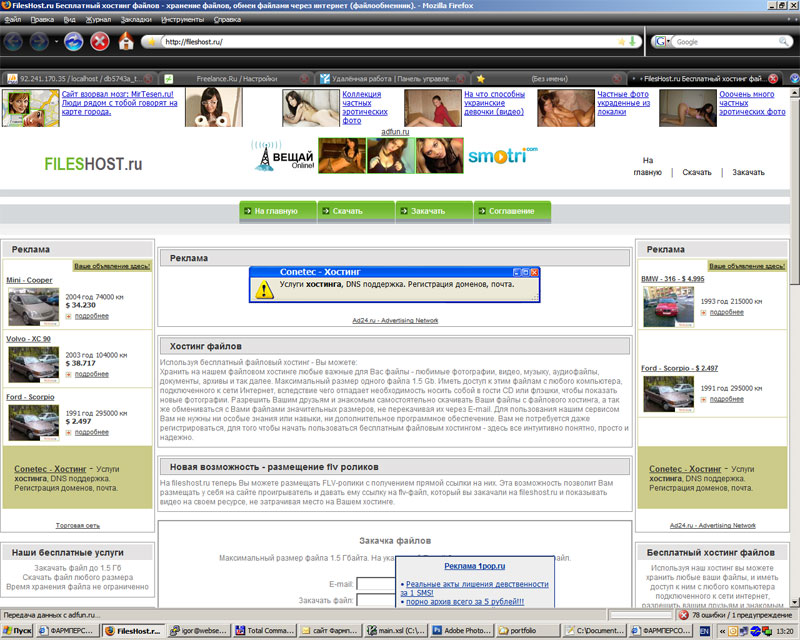Click the Volvo XC 90 car thumbnail

[34, 365]
